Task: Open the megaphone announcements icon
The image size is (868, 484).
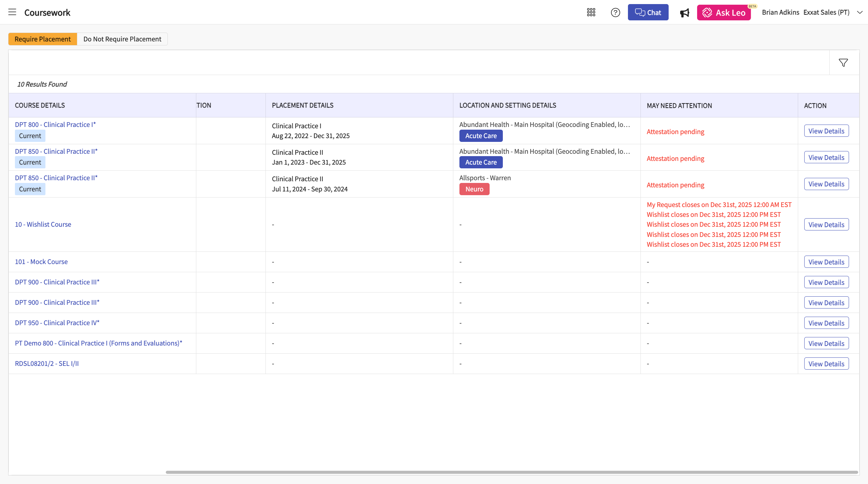Action: tap(684, 13)
